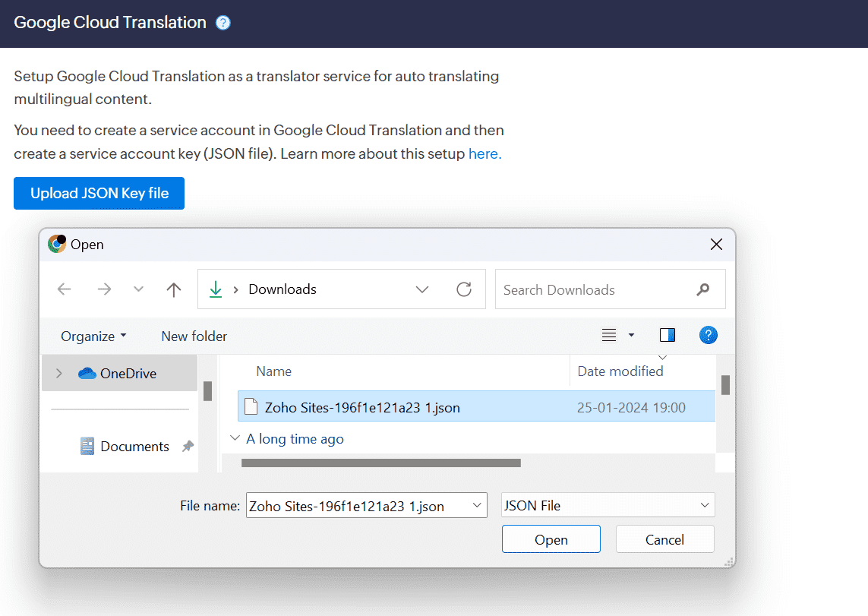Select Zoho Sites-196f1e121a23 1.json file

point(476,407)
